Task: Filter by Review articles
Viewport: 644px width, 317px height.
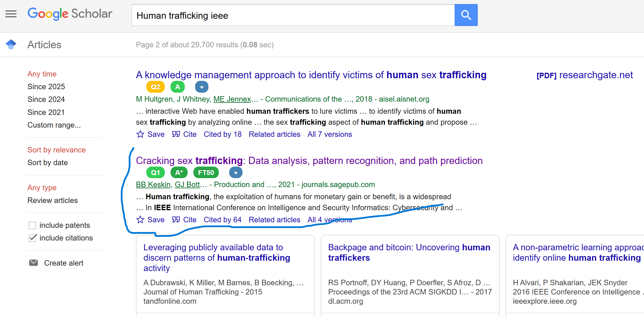Action: 53,200
